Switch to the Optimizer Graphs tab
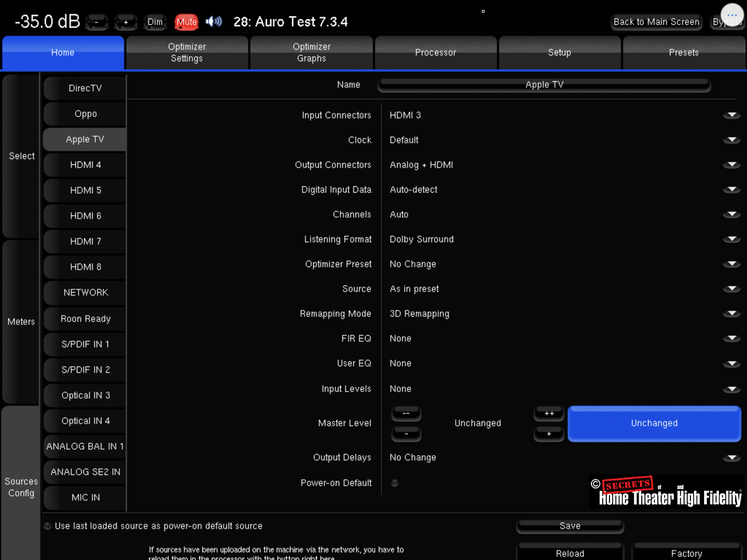Image resolution: width=747 pixels, height=560 pixels. (x=311, y=53)
